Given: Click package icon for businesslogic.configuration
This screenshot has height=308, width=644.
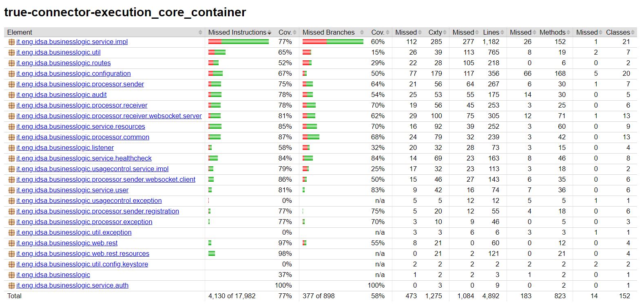Looking at the screenshot, I should click(x=11, y=74).
